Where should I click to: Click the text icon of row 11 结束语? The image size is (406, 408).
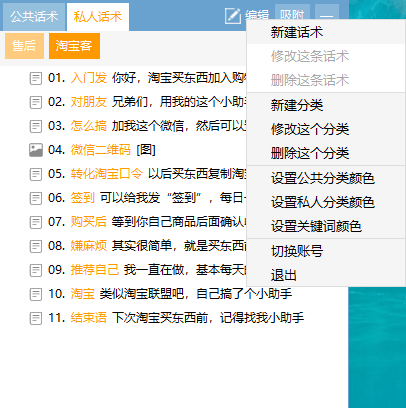[36, 318]
